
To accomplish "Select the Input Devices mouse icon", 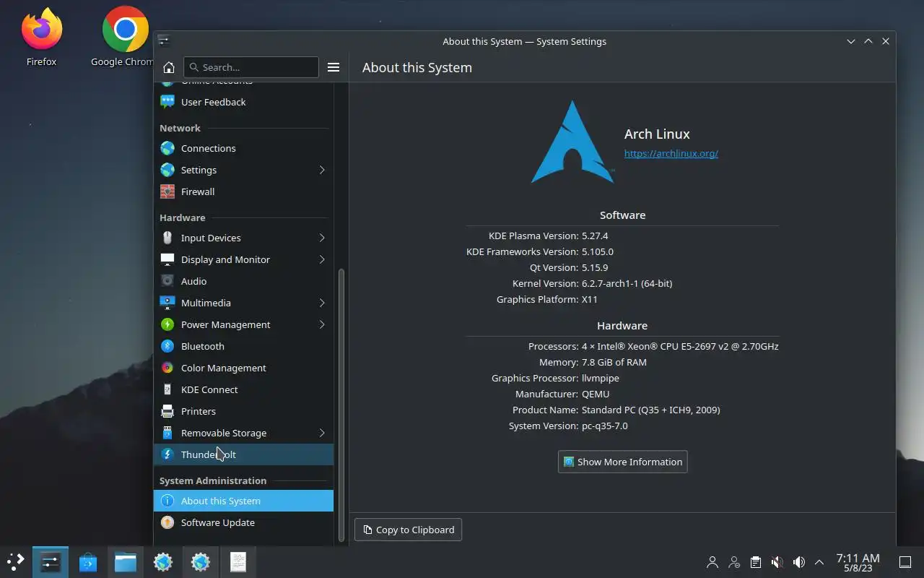I will (167, 238).
